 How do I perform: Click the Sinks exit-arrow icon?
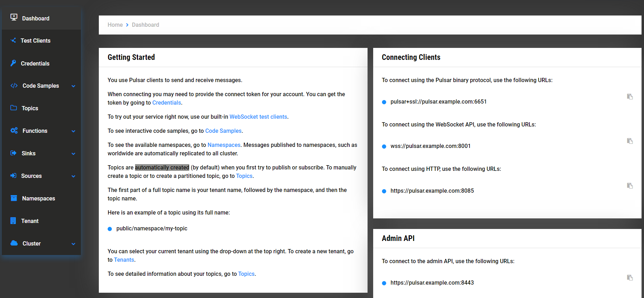point(13,153)
